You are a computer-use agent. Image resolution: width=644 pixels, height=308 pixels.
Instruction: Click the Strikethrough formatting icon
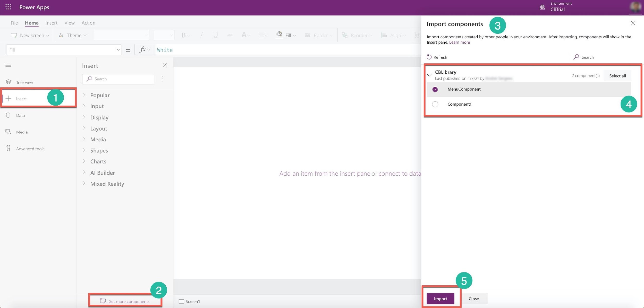click(x=230, y=35)
